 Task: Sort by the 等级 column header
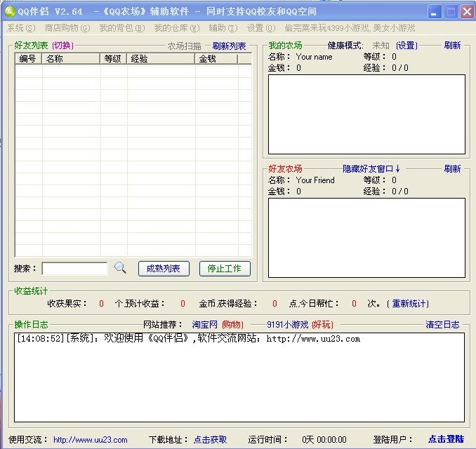point(113,58)
